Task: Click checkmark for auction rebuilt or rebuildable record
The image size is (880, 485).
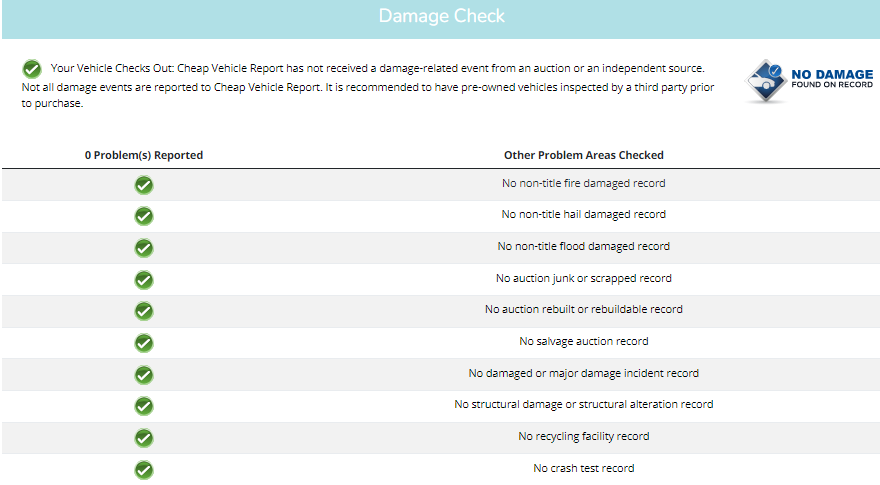Action: pyautogui.click(x=144, y=311)
